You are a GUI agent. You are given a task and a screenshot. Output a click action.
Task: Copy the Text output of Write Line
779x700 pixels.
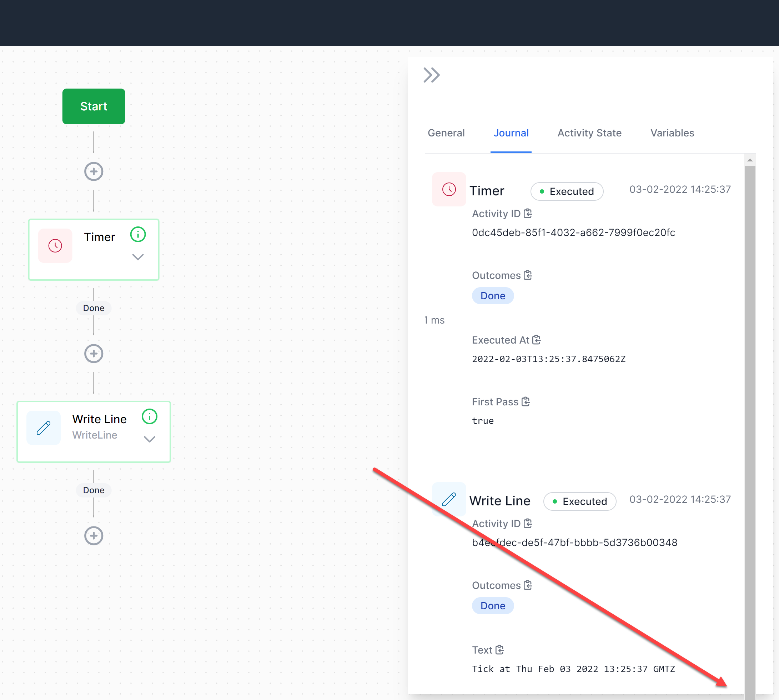coord(499,650)
